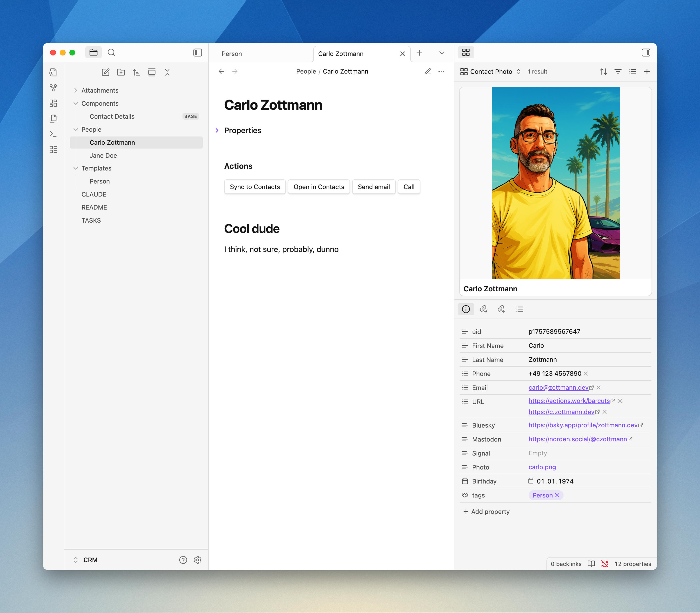Viewport: 700px width, 613px height.
Task: Switch note to editing mode (pencil icon)
Action: (428, 71)
